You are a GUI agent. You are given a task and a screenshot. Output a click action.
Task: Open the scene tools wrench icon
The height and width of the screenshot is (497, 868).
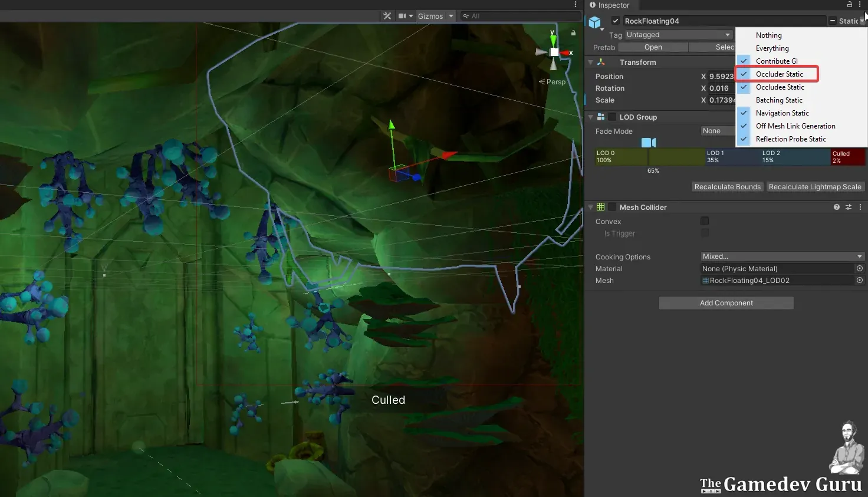coord(387,16)
